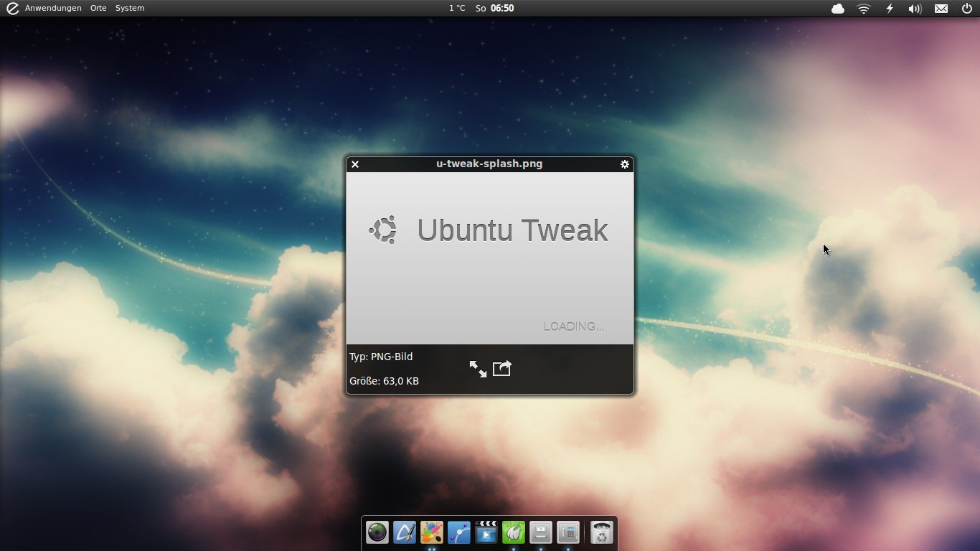The height and width of the screenshot is (551, 980).
Task: Click the 'Größe: 63,0 KB' info text
Action: point(384,381)
